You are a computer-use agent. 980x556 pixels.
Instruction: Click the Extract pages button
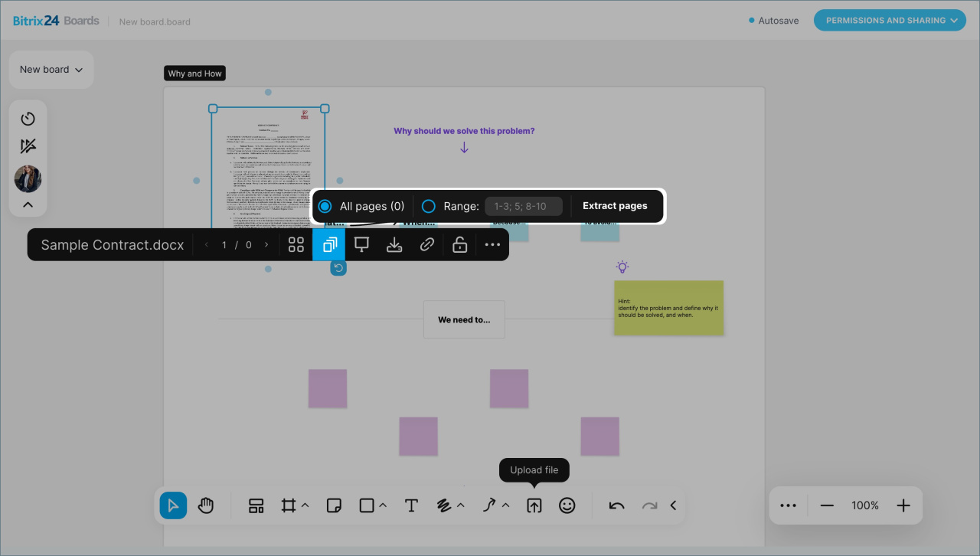click(x=615, y=206)
